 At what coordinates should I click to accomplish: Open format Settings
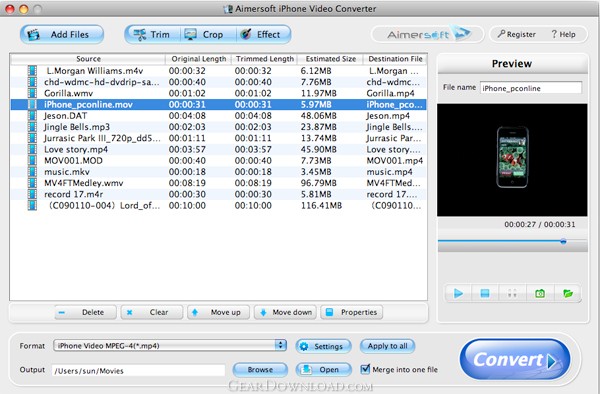click(323, 346)
